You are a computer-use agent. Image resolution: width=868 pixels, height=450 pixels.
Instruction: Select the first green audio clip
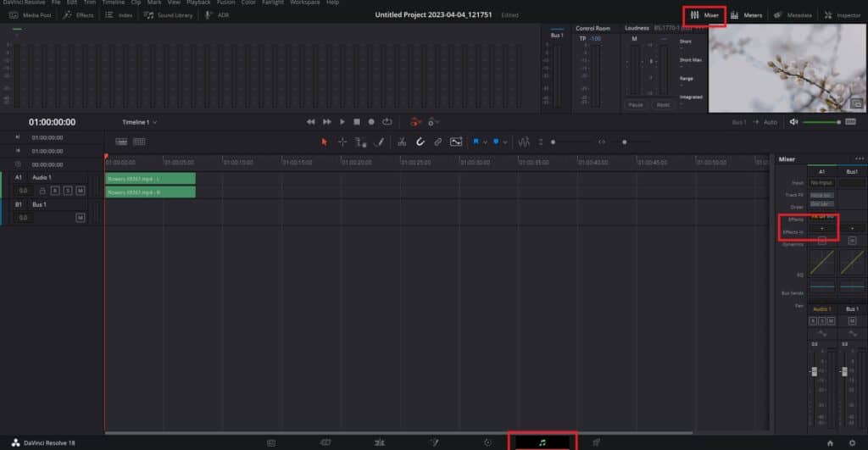pos(151,178)
